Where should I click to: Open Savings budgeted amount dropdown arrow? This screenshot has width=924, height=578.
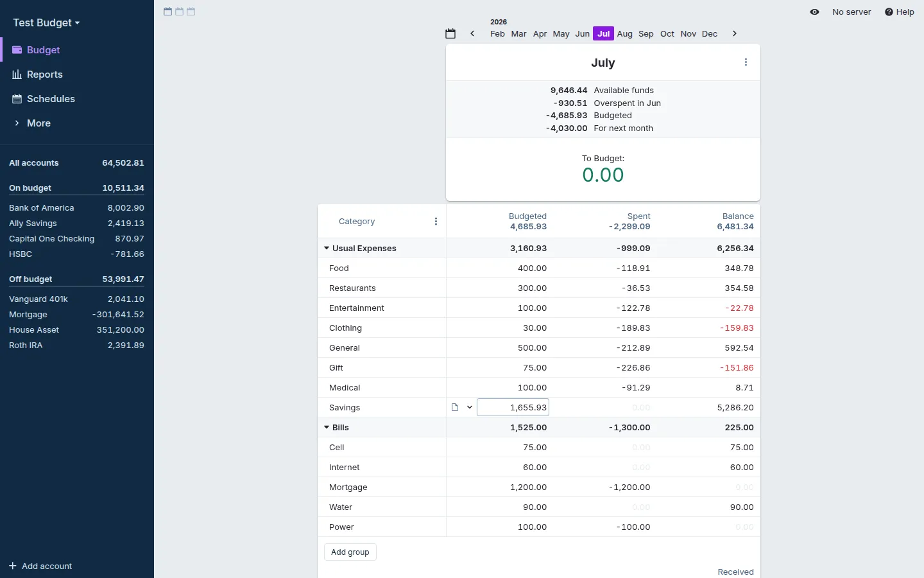(x=470, y=407)
